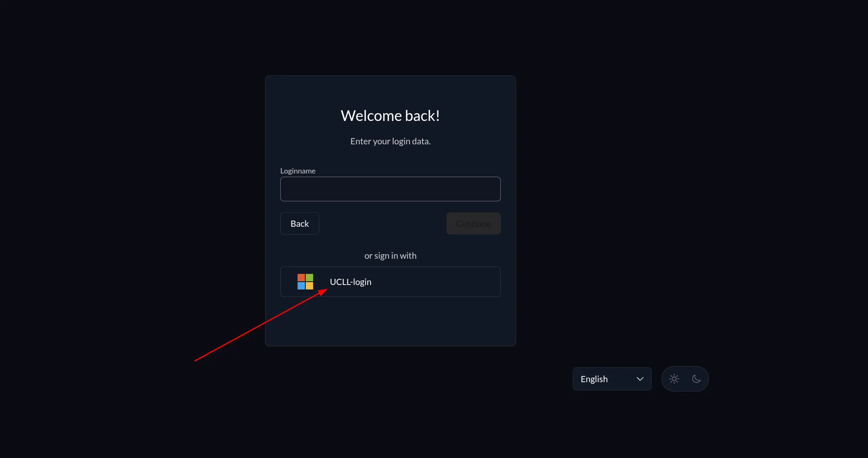
Task: Open the English language dropdown
Action: (x=611, y=379)
